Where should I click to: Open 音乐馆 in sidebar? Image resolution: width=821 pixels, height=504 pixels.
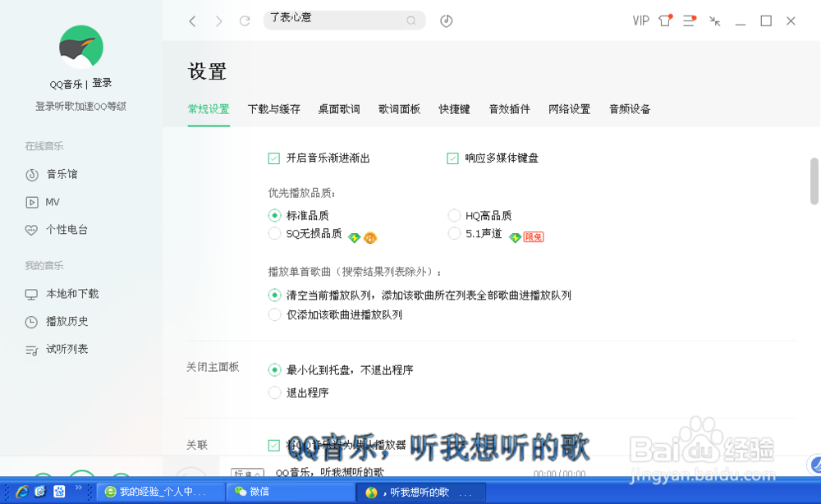pyautogui.click(x=62, y=174)
